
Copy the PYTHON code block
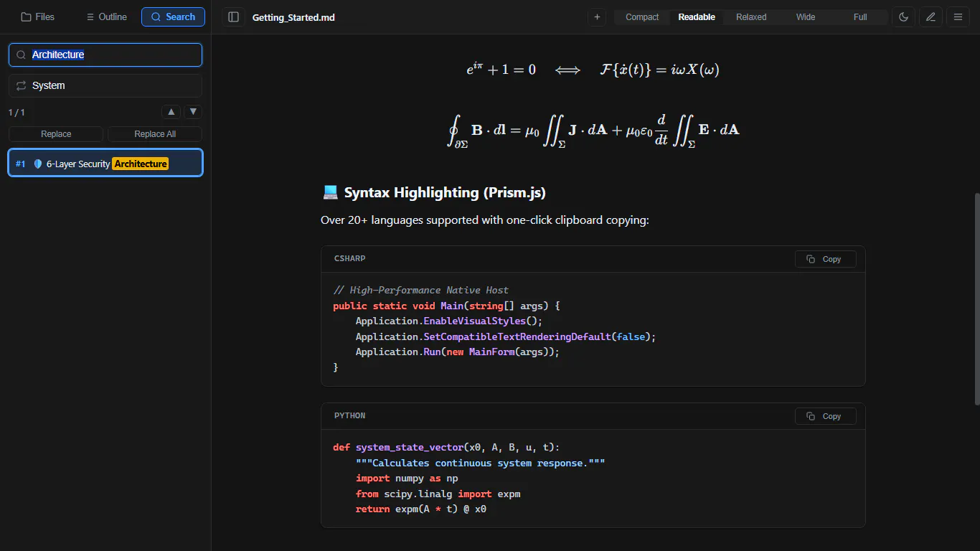point(825,416)
